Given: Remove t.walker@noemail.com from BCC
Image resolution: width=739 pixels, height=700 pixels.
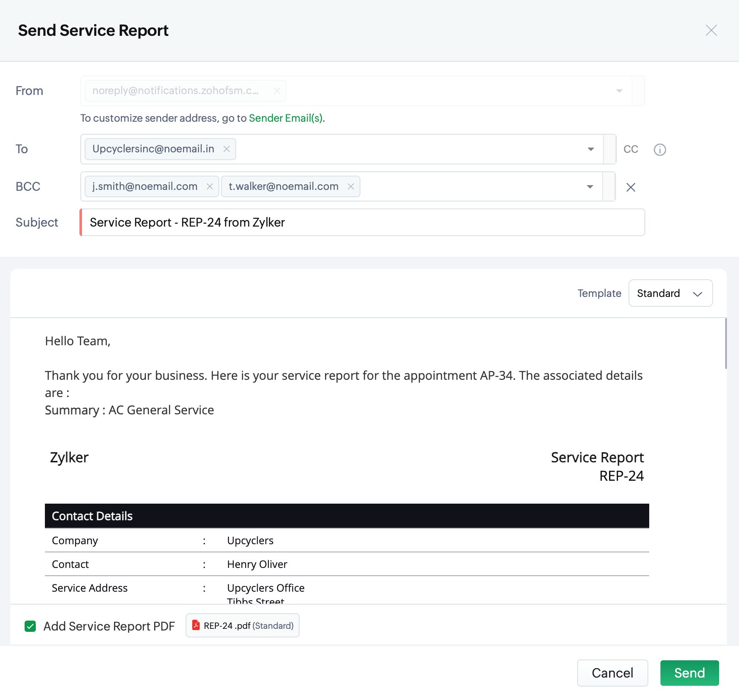Looking at the screenshot, I should pos(351,186).
